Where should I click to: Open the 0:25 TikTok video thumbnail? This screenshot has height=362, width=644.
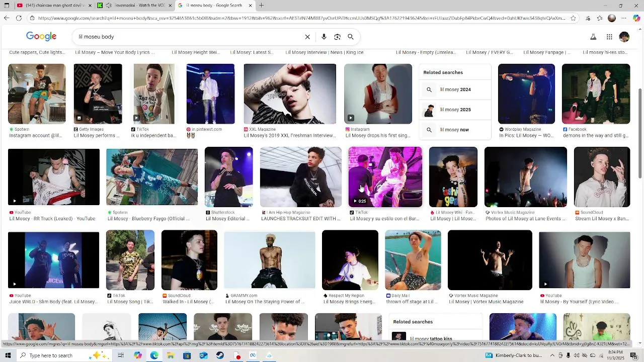click(x=385, y=177)
